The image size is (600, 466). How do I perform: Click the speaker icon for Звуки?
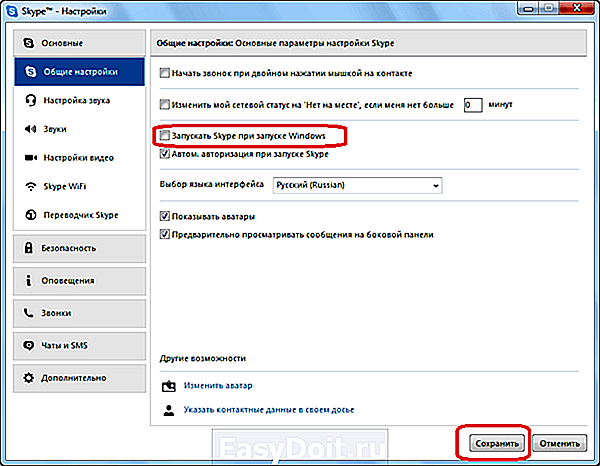pyautogui.click(x=31, y=129)
